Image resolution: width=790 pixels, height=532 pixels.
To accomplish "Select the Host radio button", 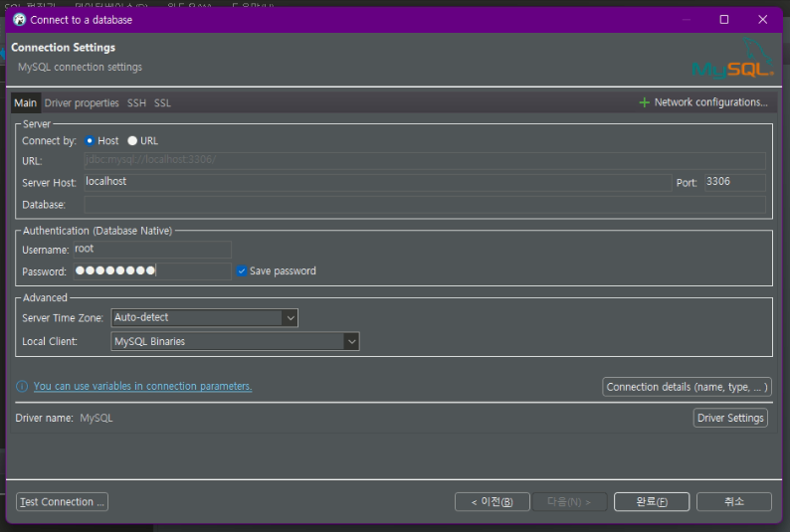I will (x=90, y=141).
